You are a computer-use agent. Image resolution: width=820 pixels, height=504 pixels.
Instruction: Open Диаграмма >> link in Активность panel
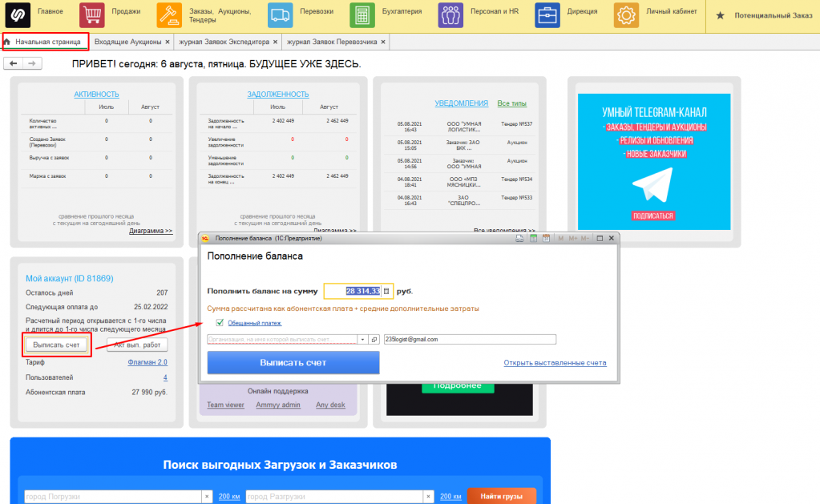[x=151, y=231]
